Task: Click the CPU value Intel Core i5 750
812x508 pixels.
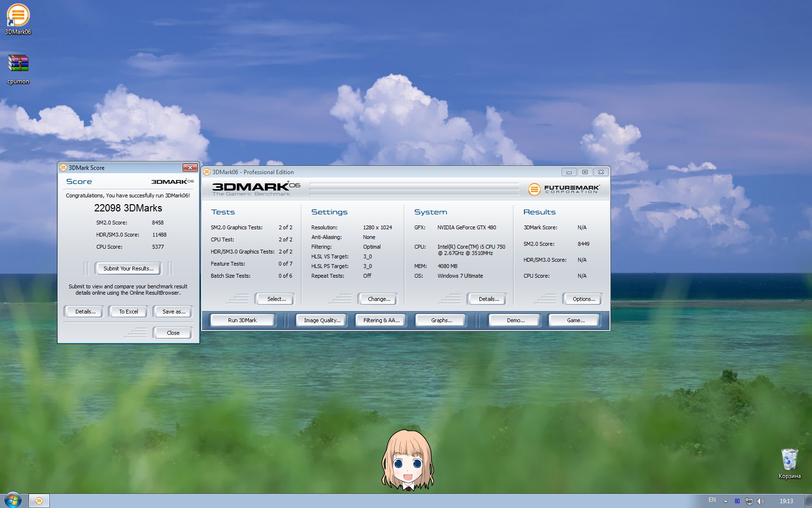Action: [471, 250]
